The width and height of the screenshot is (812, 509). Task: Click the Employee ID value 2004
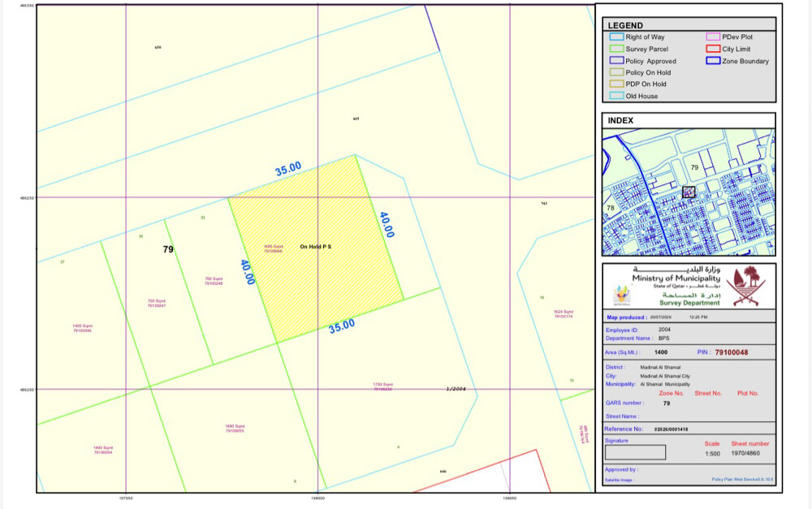point(664,330)
